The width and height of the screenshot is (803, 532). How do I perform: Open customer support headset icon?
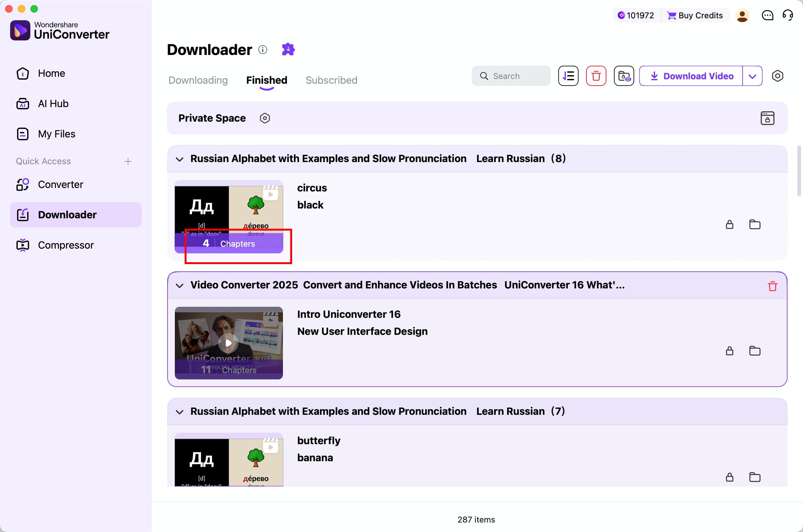(788, 15)
